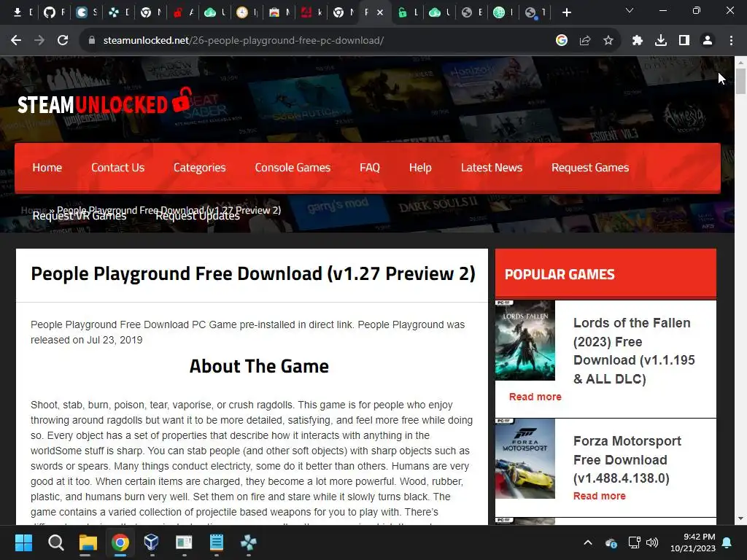Open Forza Motorsport Free Download link
The height and width of the screenshot is (560, 747).
(627, 459)
